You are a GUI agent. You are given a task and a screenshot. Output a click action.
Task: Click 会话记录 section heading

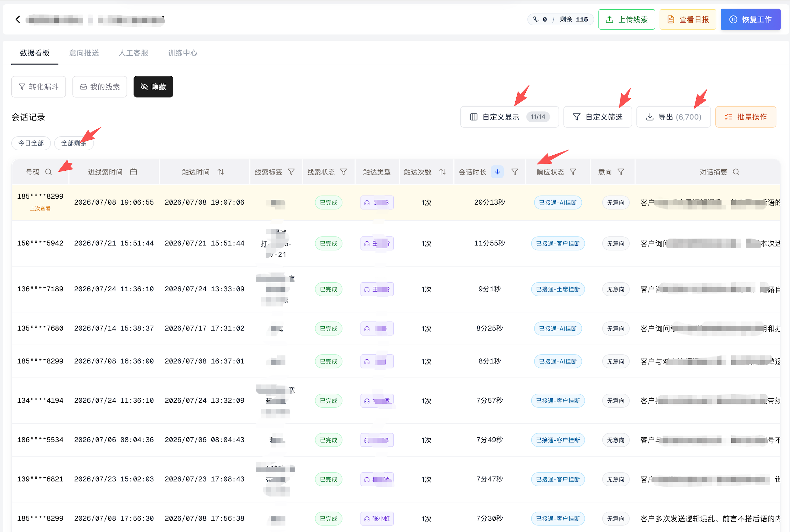(x=28, y=117)
